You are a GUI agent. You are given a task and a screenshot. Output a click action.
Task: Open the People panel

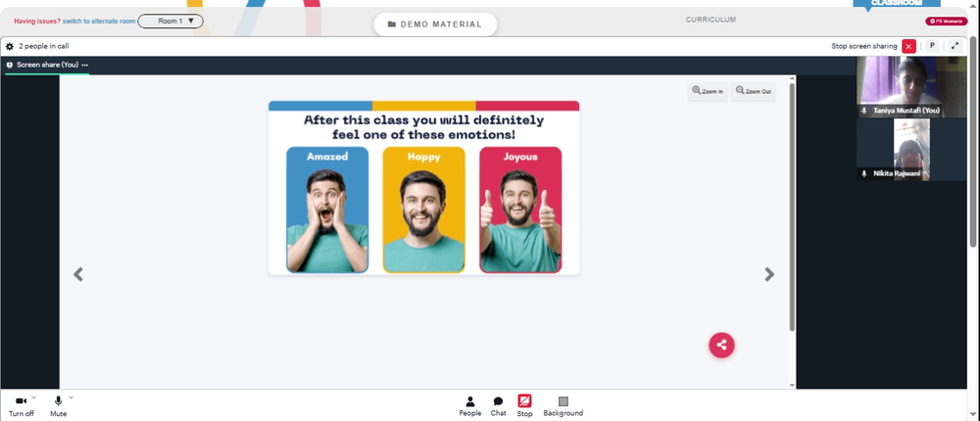click(x=470, y=406)
